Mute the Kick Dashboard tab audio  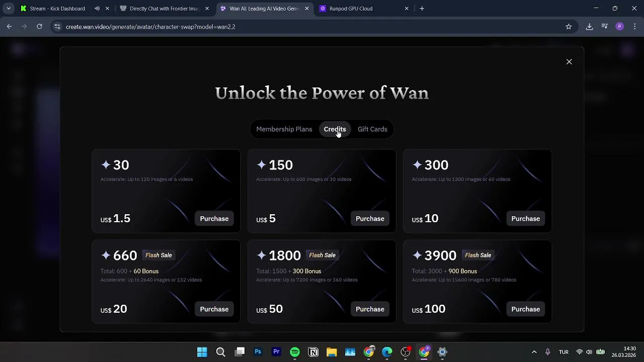pos(97,9)
